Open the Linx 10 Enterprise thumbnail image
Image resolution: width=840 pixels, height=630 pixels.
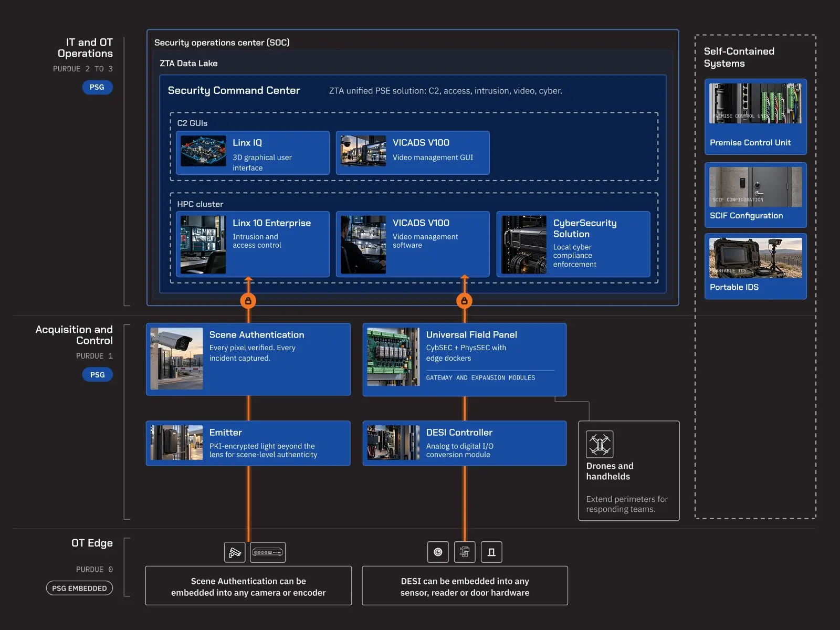pos(203,245)
